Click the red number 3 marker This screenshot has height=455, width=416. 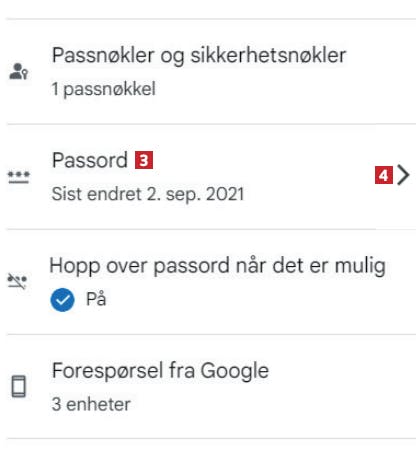(144, 160)
